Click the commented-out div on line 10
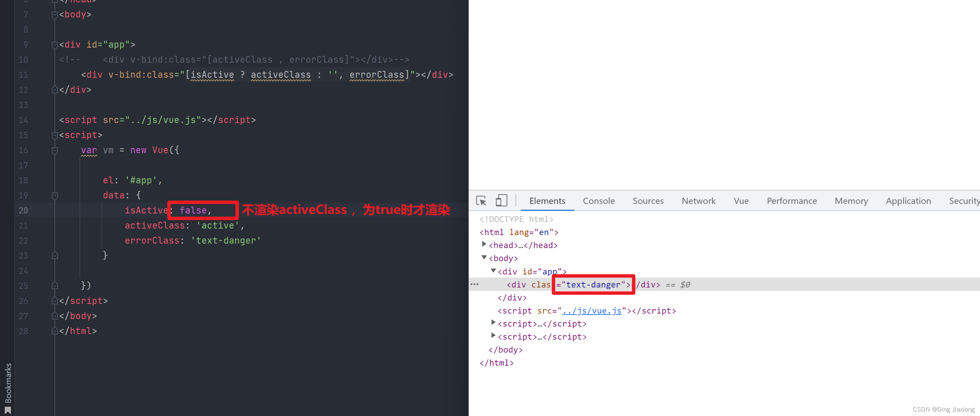Image resolution: width=980 pixels, height=416 pixels. (234, 60)
